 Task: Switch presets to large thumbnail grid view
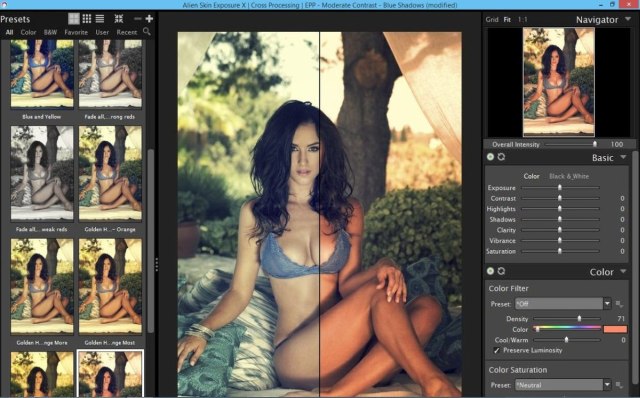click(x=73, y=18)
